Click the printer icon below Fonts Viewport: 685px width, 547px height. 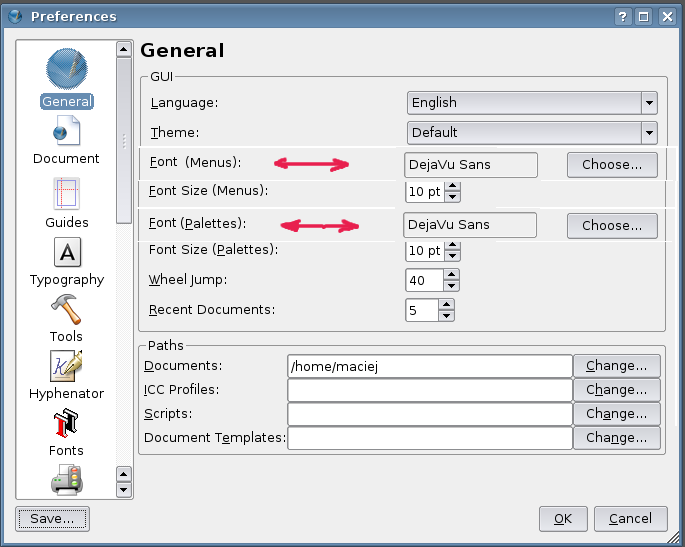[66, 482]
